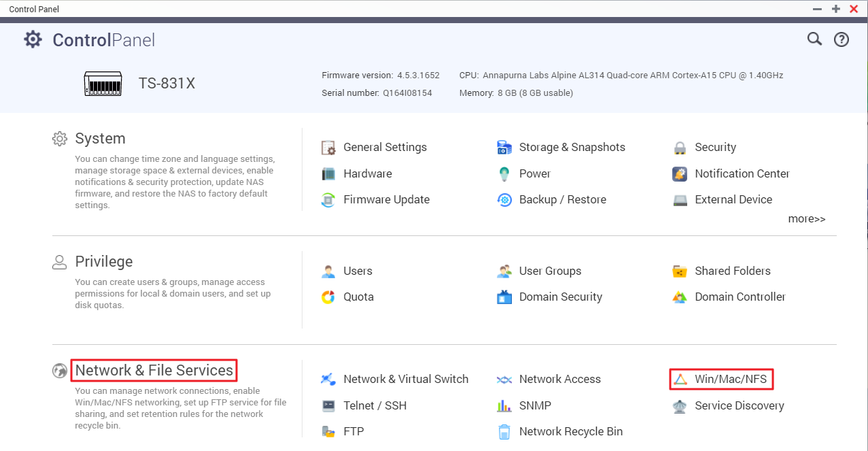Image resolution: width=868 pixels, height=451 pixels.
Task: Open the Network Access link
Action: [x=560, y=380]
